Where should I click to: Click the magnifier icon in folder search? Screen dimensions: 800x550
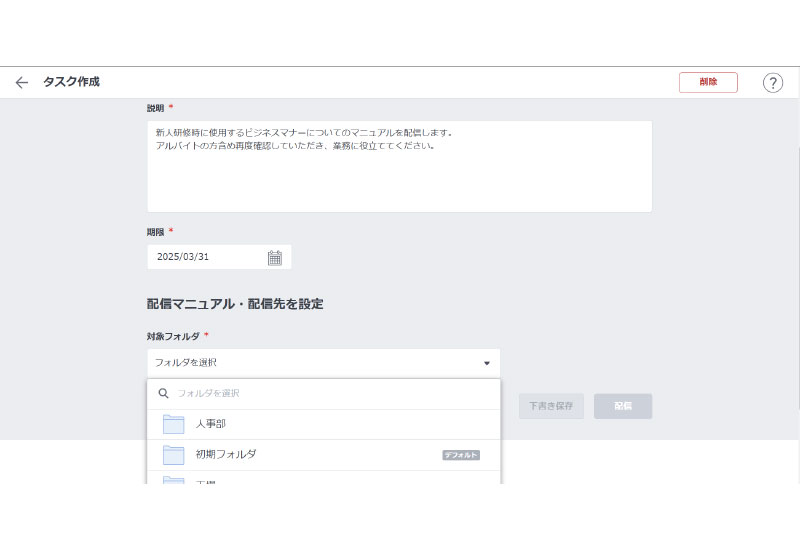point(164,394)
